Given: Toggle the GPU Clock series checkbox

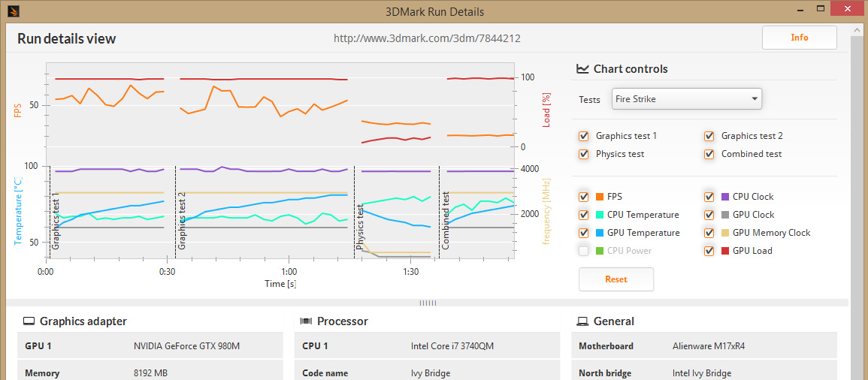Looking at the screenshot, I should [x=709, y=215].
